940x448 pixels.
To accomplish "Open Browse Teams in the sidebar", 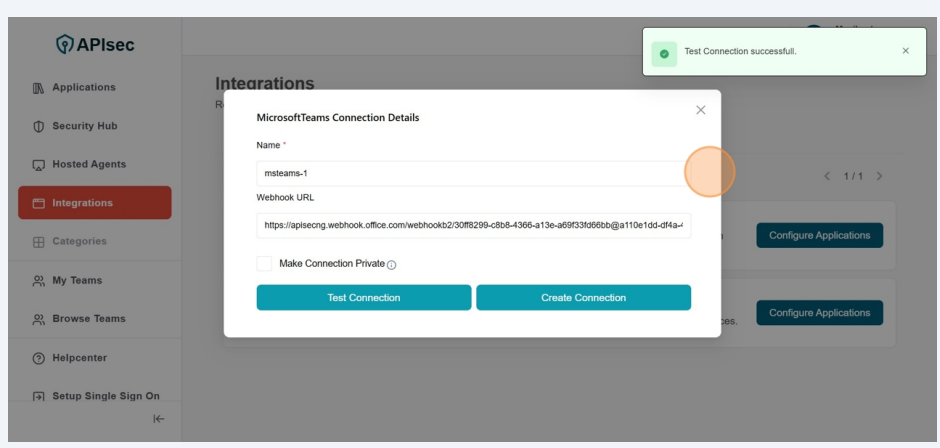I will [89, 319].
